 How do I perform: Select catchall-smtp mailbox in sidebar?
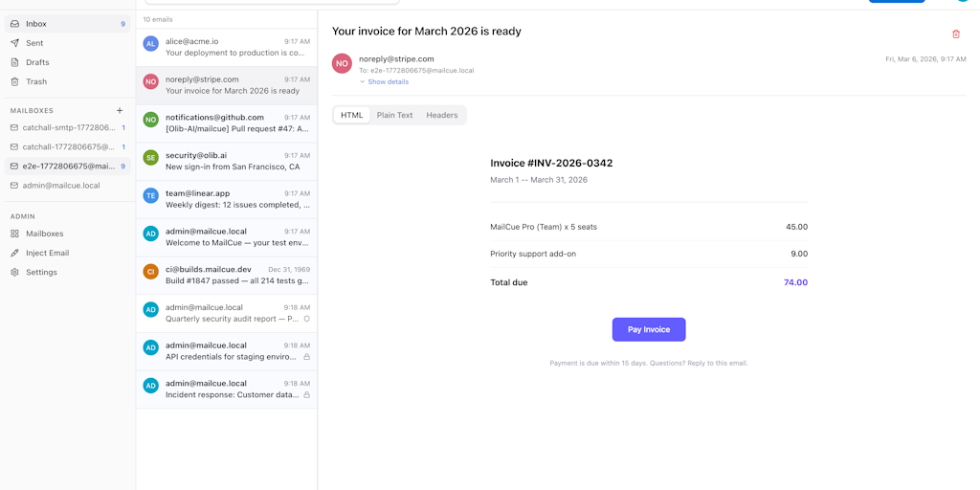[x=67, y=127]
